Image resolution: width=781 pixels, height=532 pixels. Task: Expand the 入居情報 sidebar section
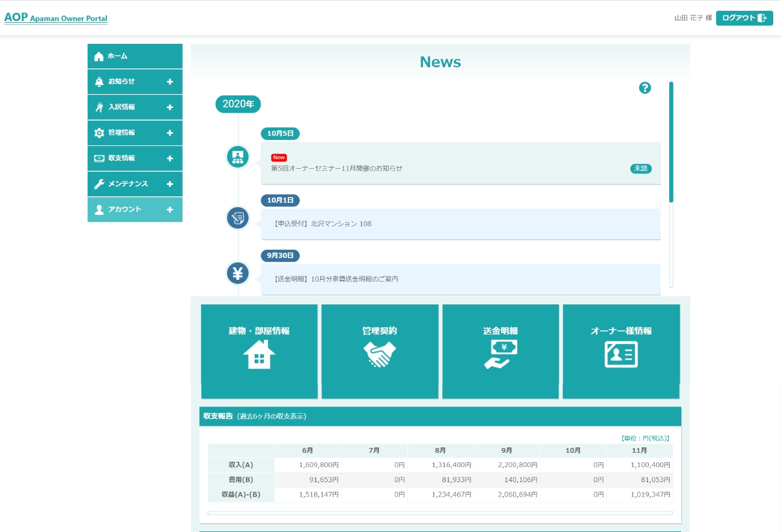pos(170,107)
